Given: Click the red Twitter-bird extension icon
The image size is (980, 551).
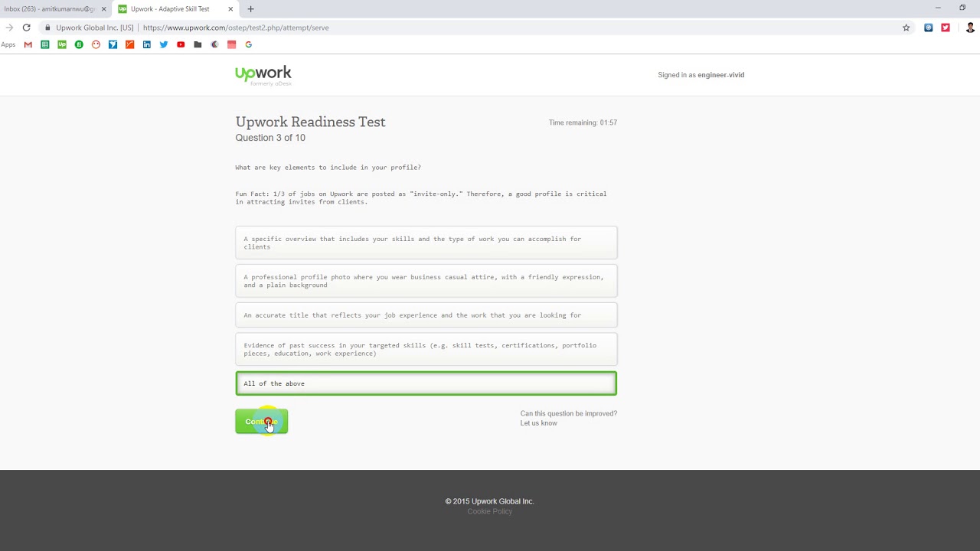Looking at the screenshot, I should coord(946,28).
